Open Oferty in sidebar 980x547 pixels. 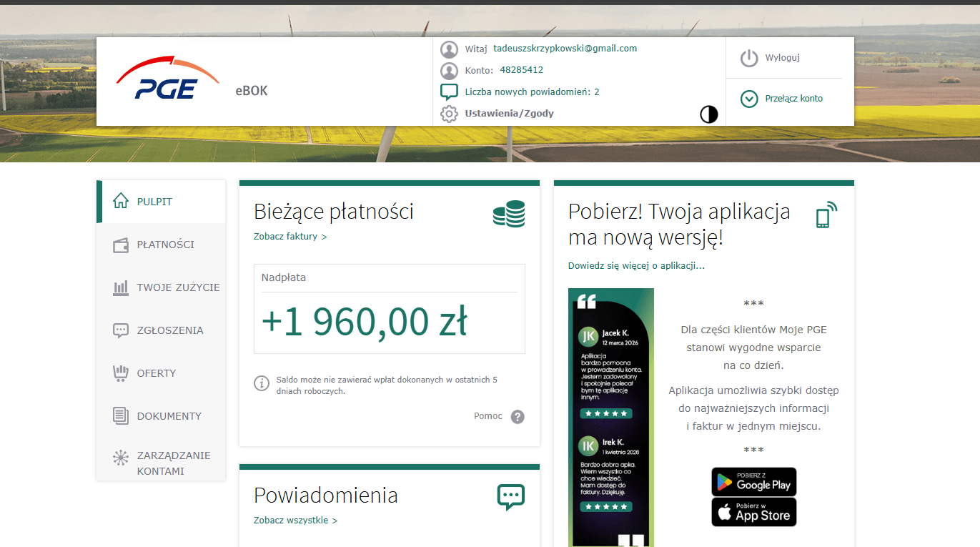coord(161,373)
